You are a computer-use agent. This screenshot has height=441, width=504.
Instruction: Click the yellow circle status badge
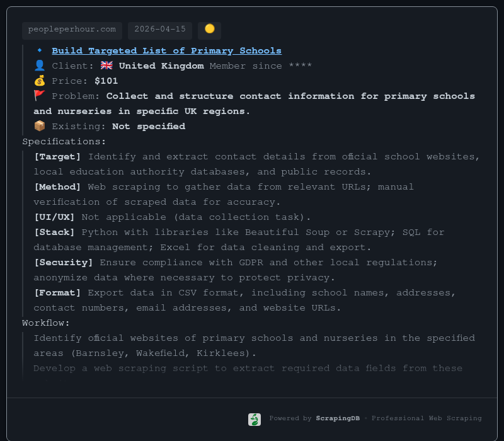[209, 29]
